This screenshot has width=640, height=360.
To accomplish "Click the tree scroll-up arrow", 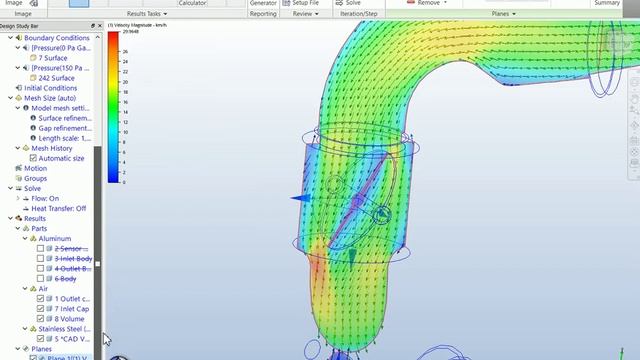I will coord(98,37).
